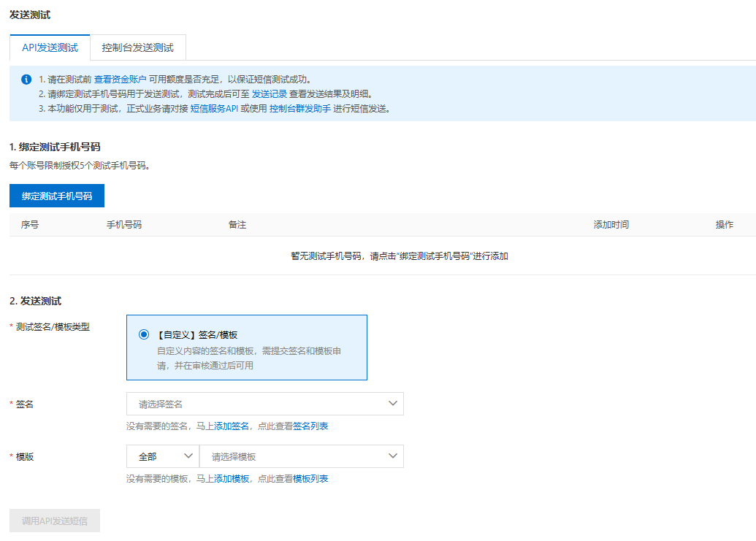Click the 手机号码 column header
Image resolution: width=756 pixels, height=541 pixels.
tap(124, 224)
